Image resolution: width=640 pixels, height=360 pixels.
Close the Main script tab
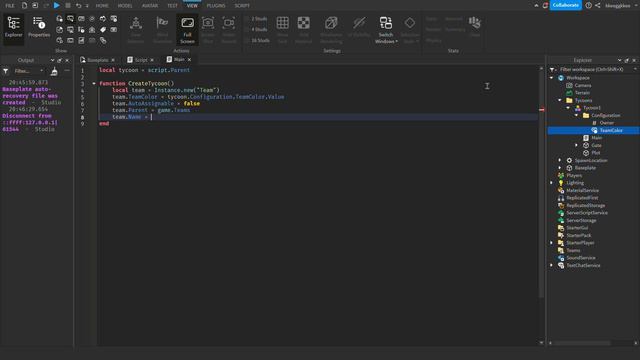click(189, 60)
